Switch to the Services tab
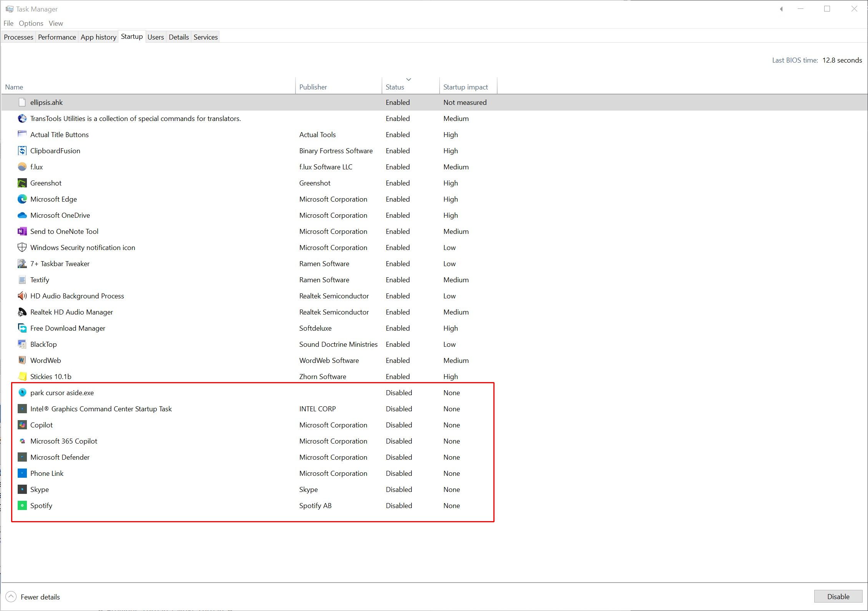 pyautogui.click(x=206, y=37)
